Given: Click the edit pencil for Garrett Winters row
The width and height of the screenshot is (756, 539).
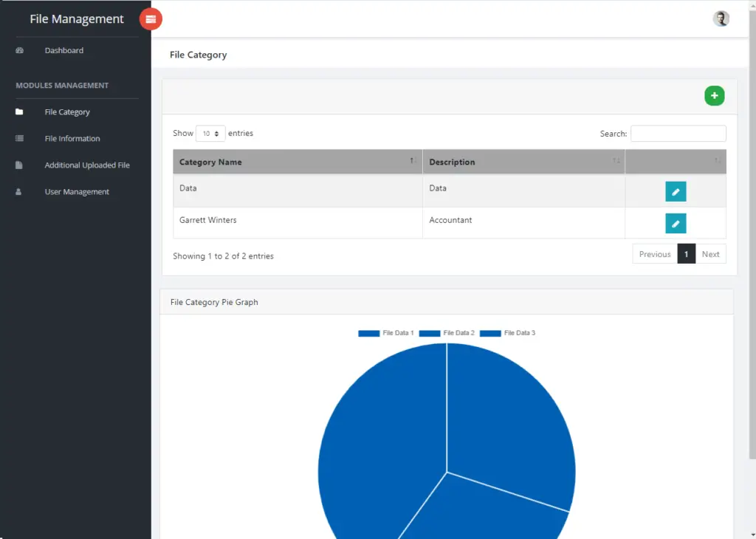Looking at the screenshot, I should point(676,222).
